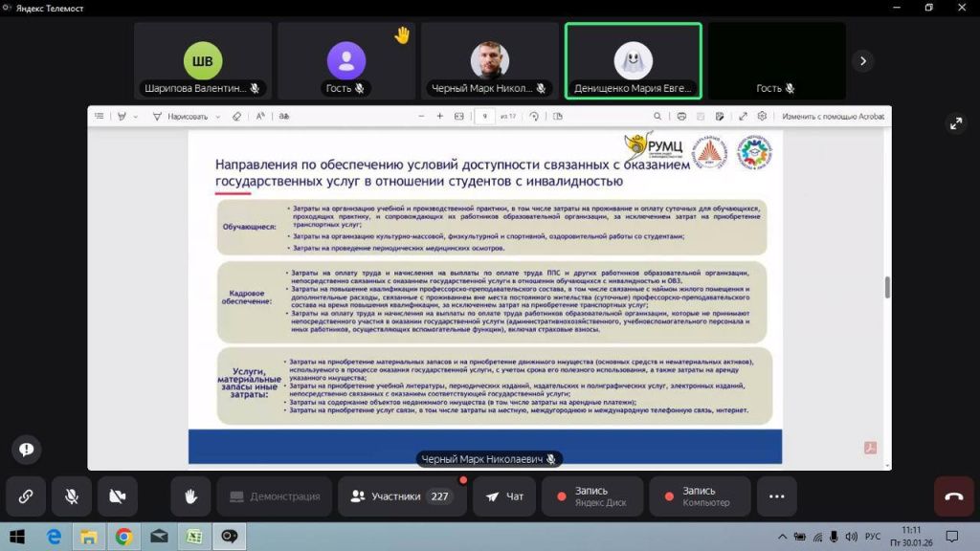Select Денищенко Мария participant tile
This screenshot has width=980, height=551.
[x=633, y=61]
